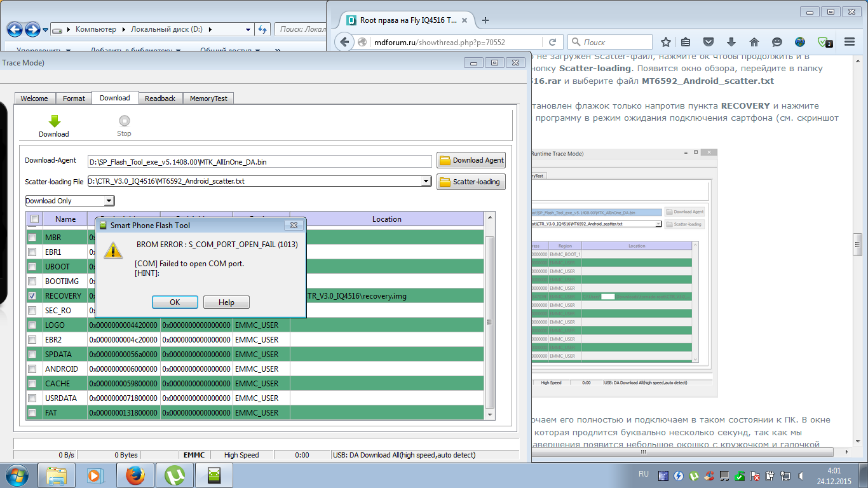
Task: Click the Stop icon in the toolbar
Action: tap(124, 121)
